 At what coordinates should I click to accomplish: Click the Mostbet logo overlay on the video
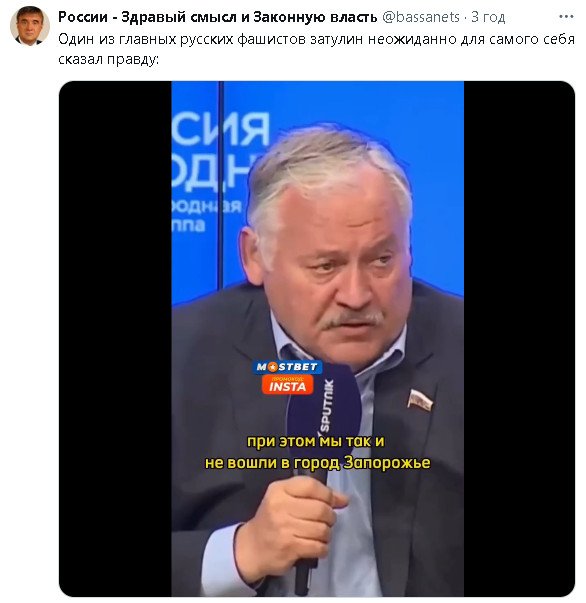coord(287,367)
